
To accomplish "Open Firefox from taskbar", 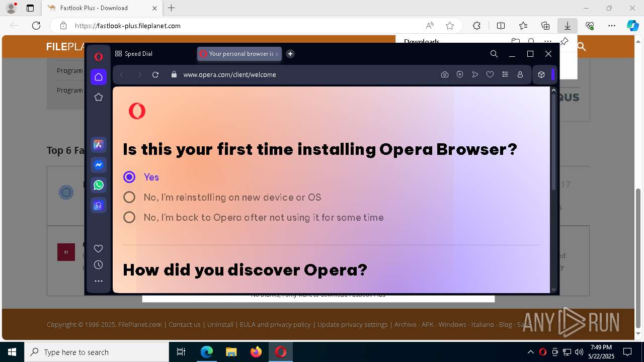I will (x=256, y=352).
